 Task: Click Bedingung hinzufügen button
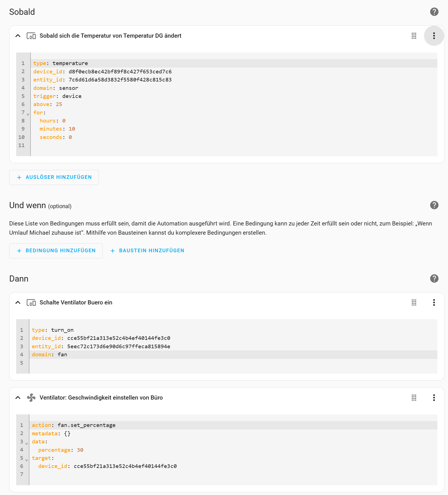[x=56, y=251]
